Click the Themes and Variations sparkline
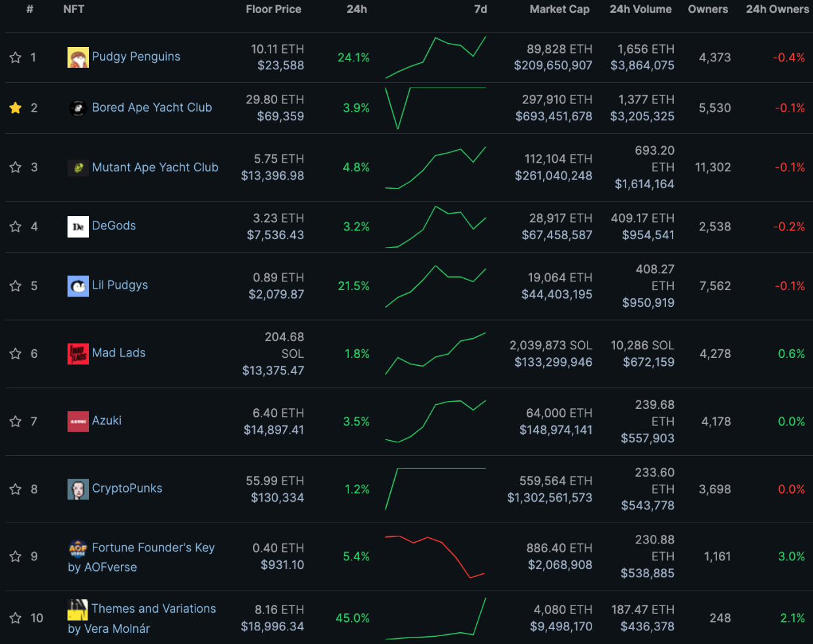 click(435, 618)
